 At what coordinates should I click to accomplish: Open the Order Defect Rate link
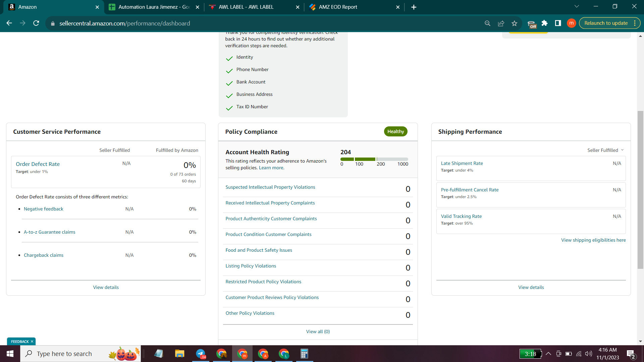click(38, 164)
